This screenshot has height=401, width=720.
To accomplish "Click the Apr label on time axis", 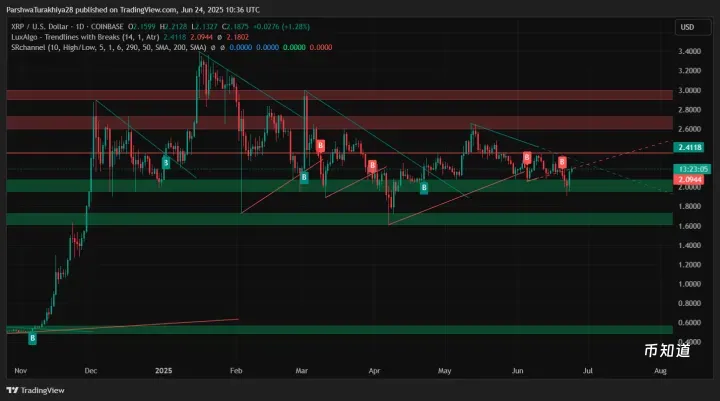I will 375,370.
